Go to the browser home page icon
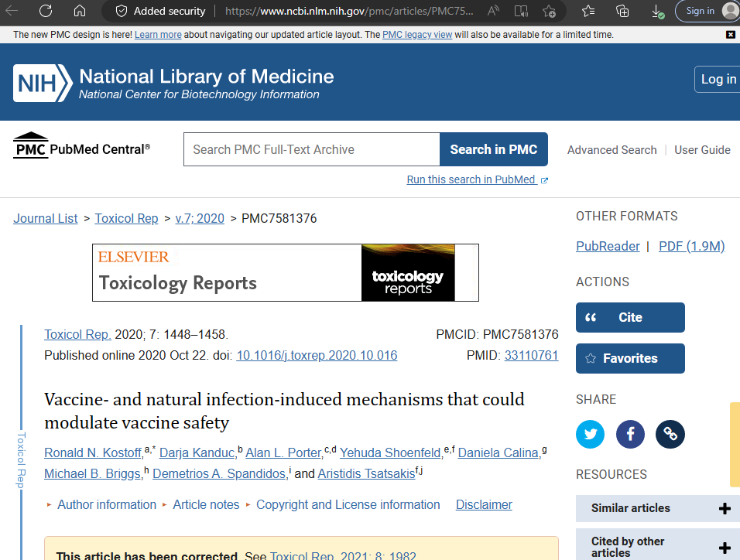 (x=80, y=11)
